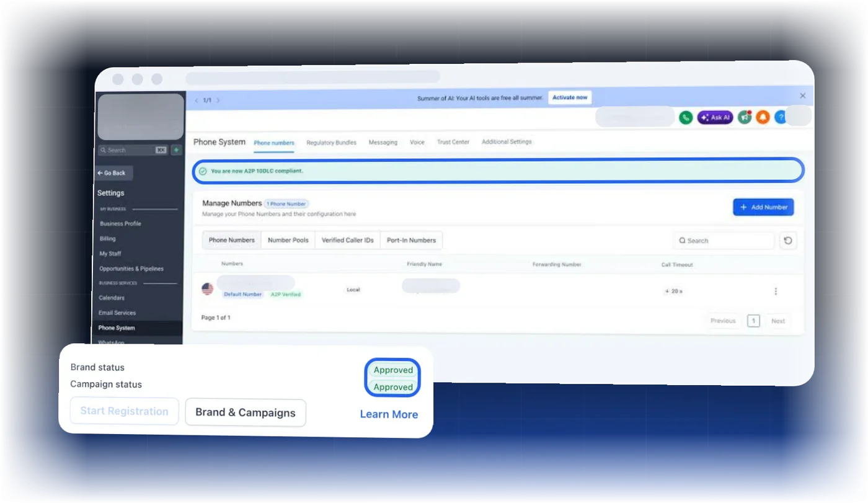Click the Activate now button
This screenshot has height=503, width=868.
570,97
